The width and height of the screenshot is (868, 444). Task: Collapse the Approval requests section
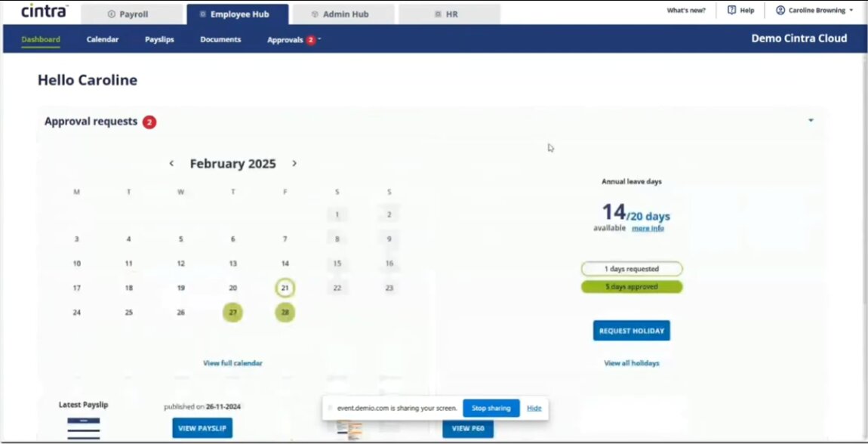pos(811,121)
